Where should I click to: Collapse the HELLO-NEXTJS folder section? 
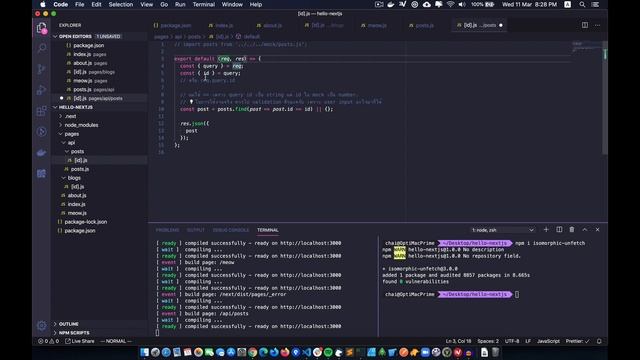pos(55,107)
